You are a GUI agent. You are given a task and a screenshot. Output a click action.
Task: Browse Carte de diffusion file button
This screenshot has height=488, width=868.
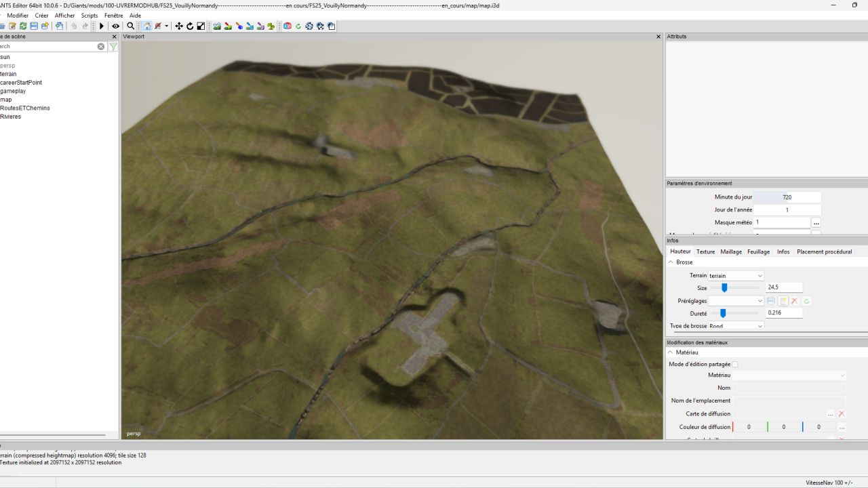[x=831, y=414]
